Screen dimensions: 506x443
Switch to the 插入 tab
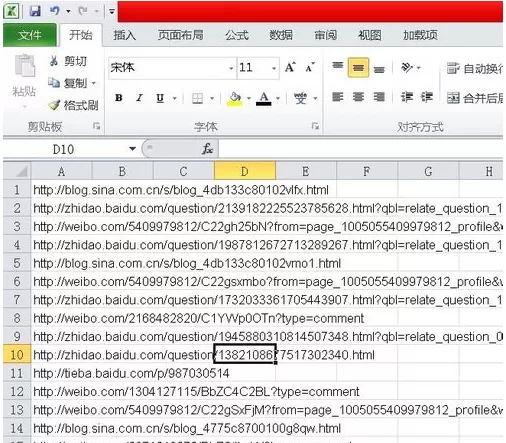pos(124,35)
